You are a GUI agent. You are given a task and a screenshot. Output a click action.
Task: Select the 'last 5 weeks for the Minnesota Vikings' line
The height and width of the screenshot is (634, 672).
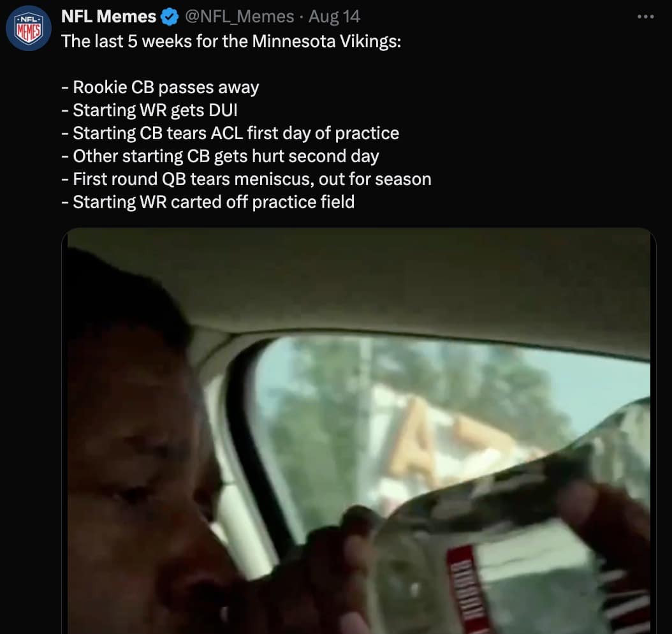[231, 41]
